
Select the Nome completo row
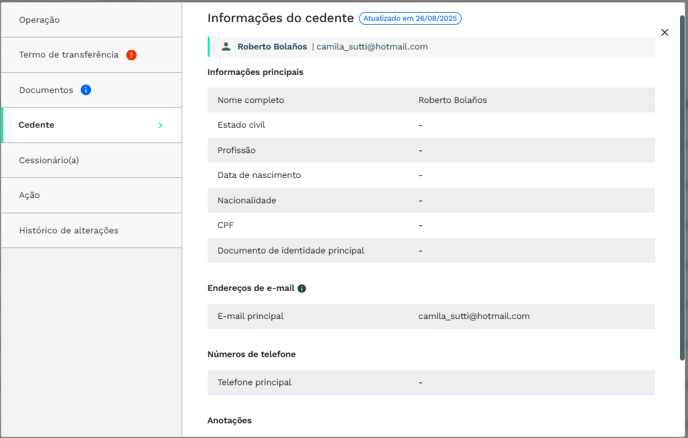point(431,100)
